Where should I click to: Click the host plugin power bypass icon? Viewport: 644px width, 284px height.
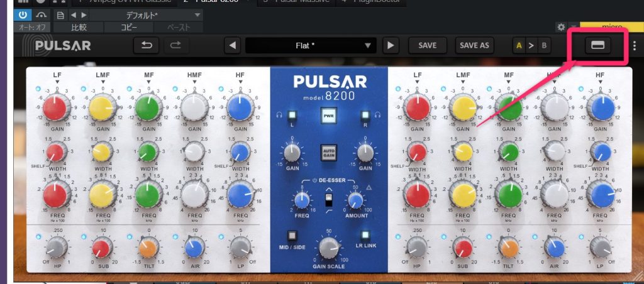[23, 14]
